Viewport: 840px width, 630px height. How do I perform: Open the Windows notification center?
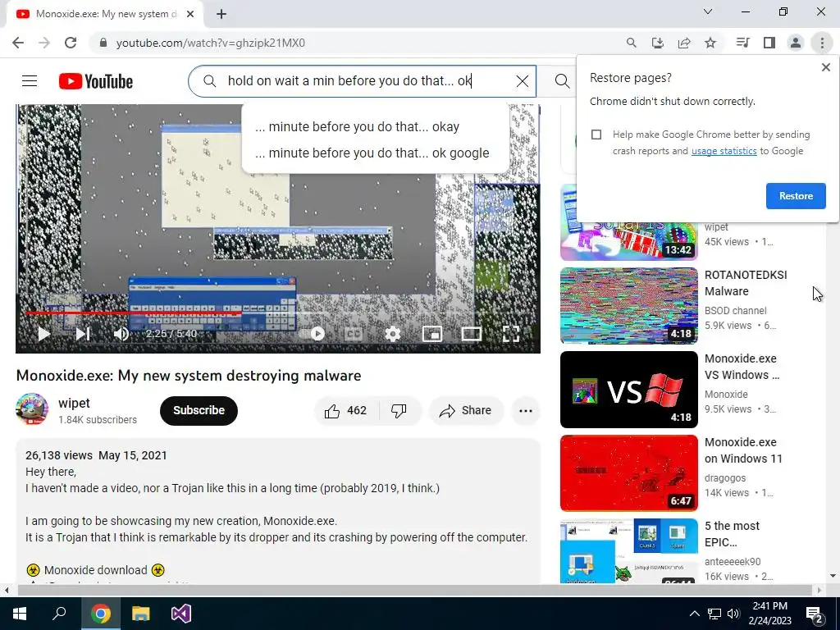tap(815, 614)
